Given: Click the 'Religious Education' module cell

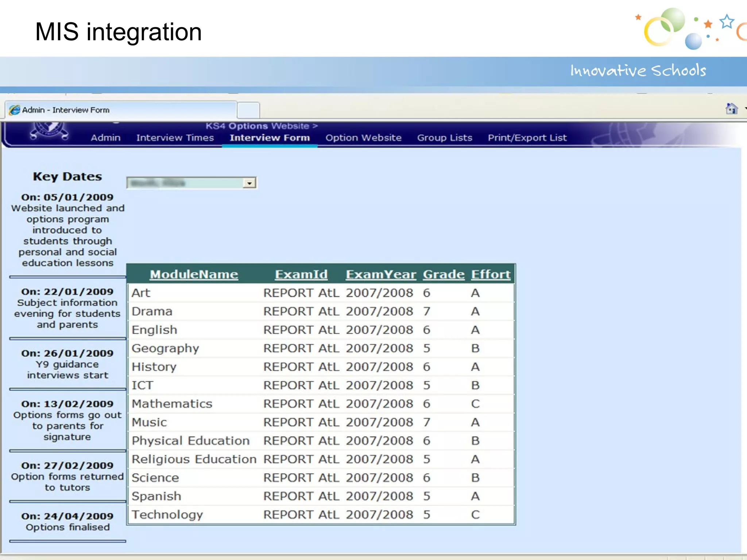Looking at the screenshot, I should tap(194, 459).
